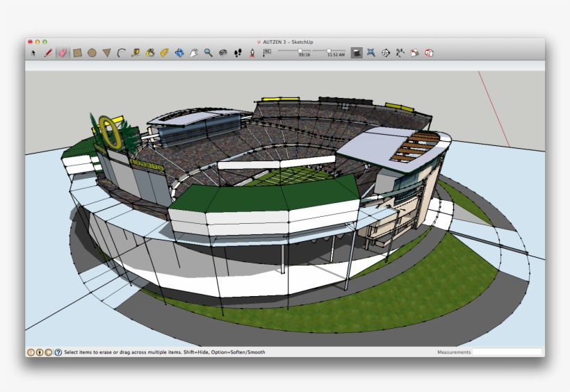
Task: Pick the Pencil line tool
Action: click(x=48, y=53)
